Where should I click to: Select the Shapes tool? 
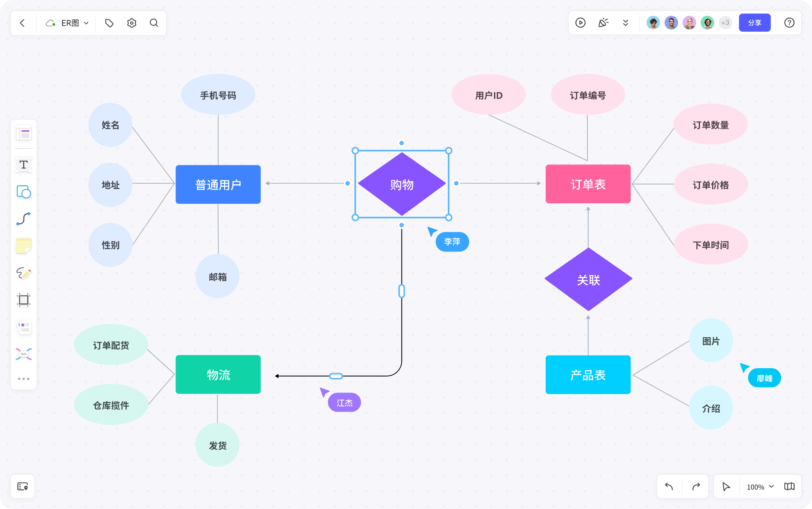(x=24, y=192)
